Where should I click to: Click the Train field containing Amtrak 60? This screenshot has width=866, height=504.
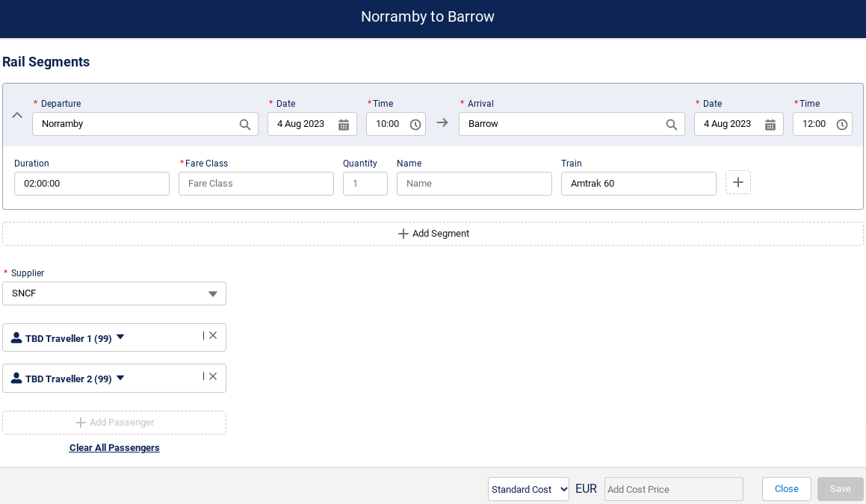point(638,184)
